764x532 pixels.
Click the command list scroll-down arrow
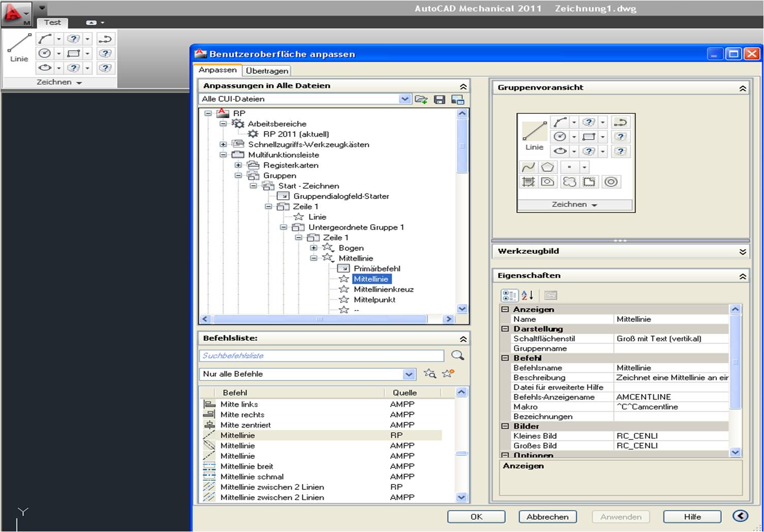tap(462, 497)
